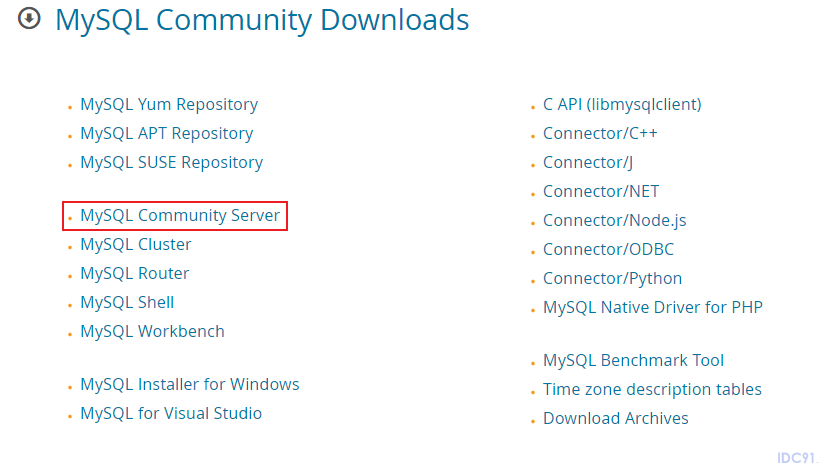Open Connector/J link

pyautogui.click(x=588, y=163)
